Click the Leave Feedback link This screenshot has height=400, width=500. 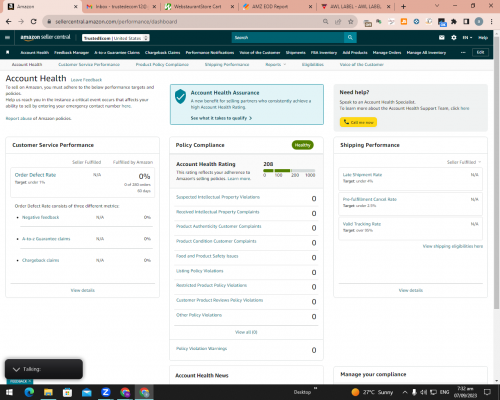click(86, 80)
